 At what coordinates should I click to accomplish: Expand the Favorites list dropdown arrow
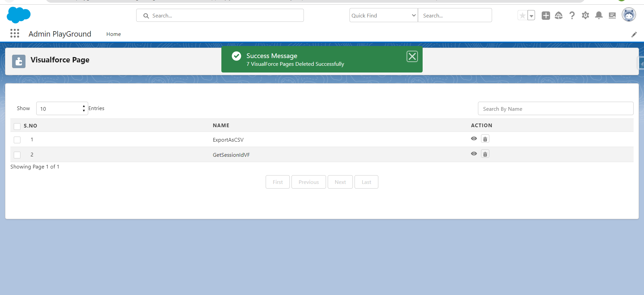[x=531, y=15]
